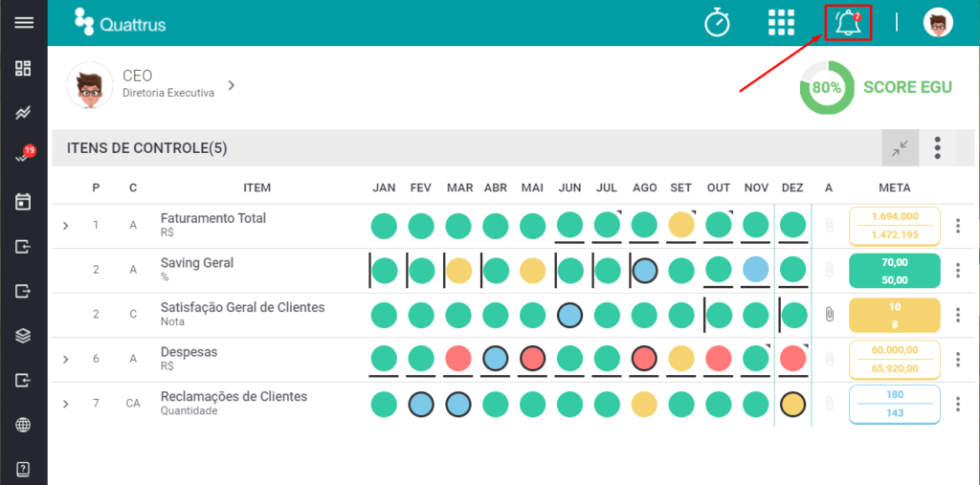This screenshot has height=485, width=980.
Task: Open the calendar sidebar icon
Action: [x=23, y=202]
